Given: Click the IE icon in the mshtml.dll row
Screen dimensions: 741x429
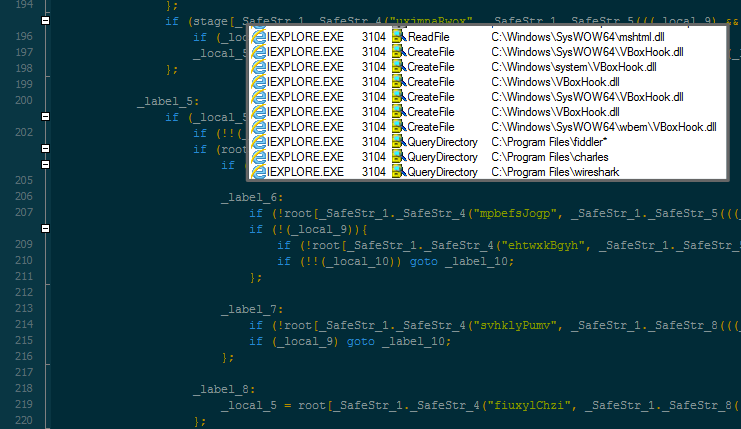Looking at the screenshot, I should (259, 37).
